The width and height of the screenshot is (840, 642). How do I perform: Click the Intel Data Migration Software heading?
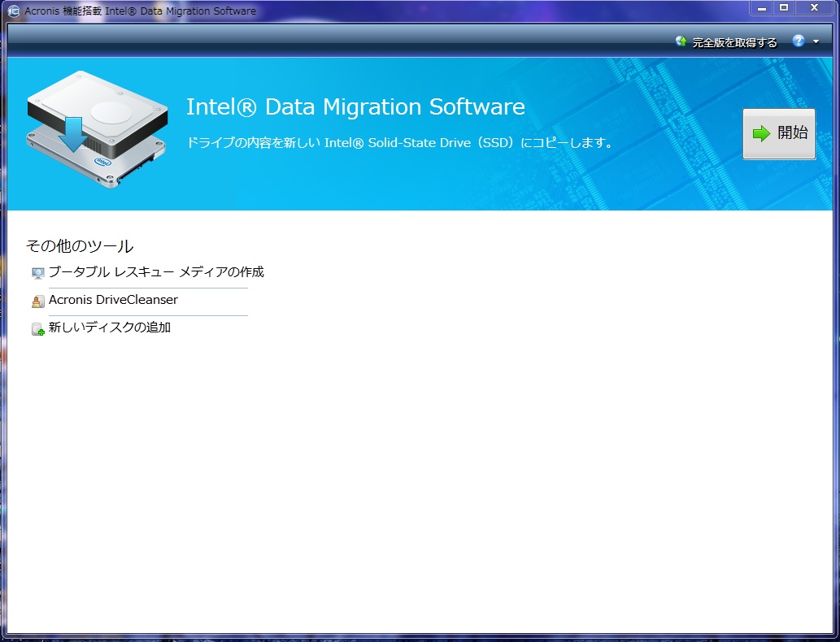(x=355, y=106)
